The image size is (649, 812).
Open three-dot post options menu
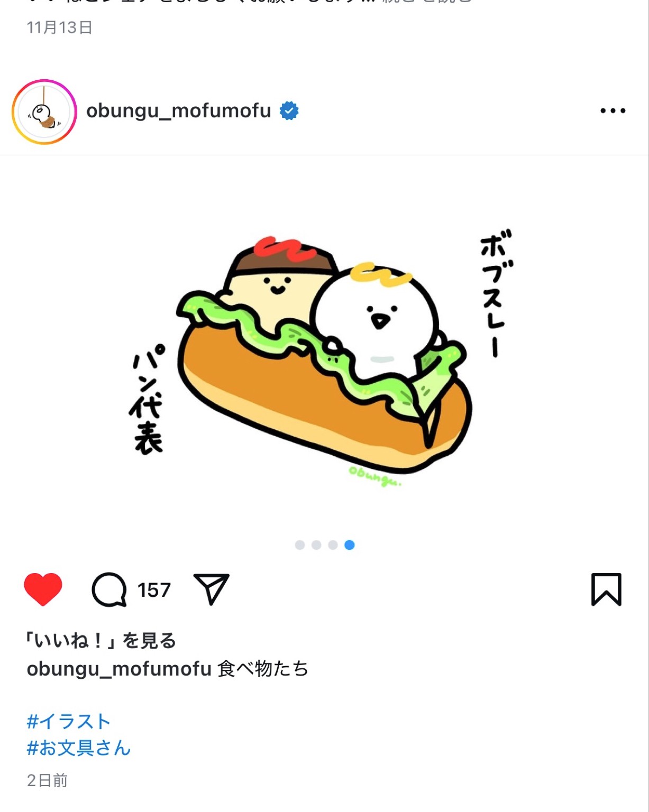coord(613,111)
